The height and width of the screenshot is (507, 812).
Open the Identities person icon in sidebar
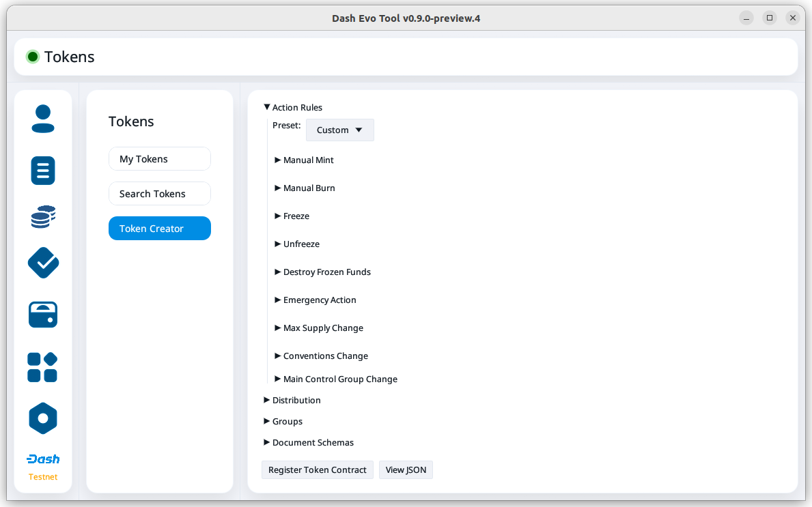pos(43,119)
